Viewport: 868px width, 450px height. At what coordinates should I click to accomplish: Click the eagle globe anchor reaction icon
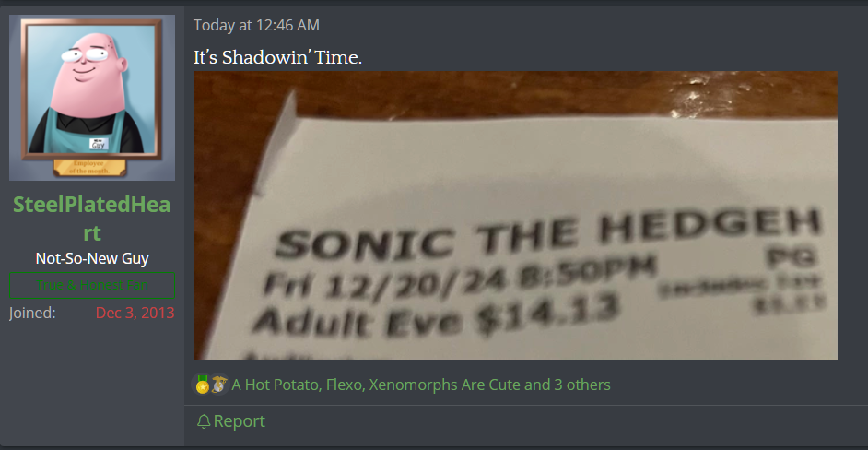tap(219, 385)
